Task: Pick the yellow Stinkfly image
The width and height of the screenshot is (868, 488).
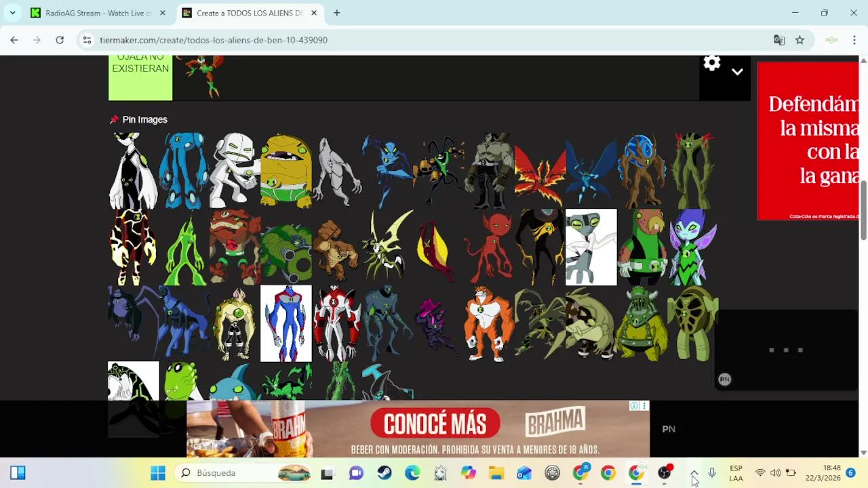Action: 388,247
